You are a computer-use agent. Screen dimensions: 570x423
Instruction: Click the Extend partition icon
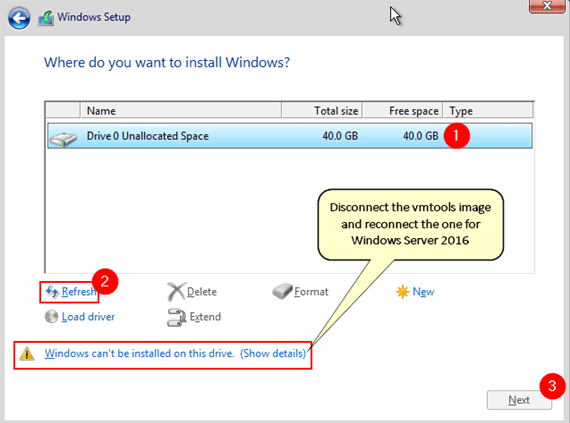(x=177, y=317)
